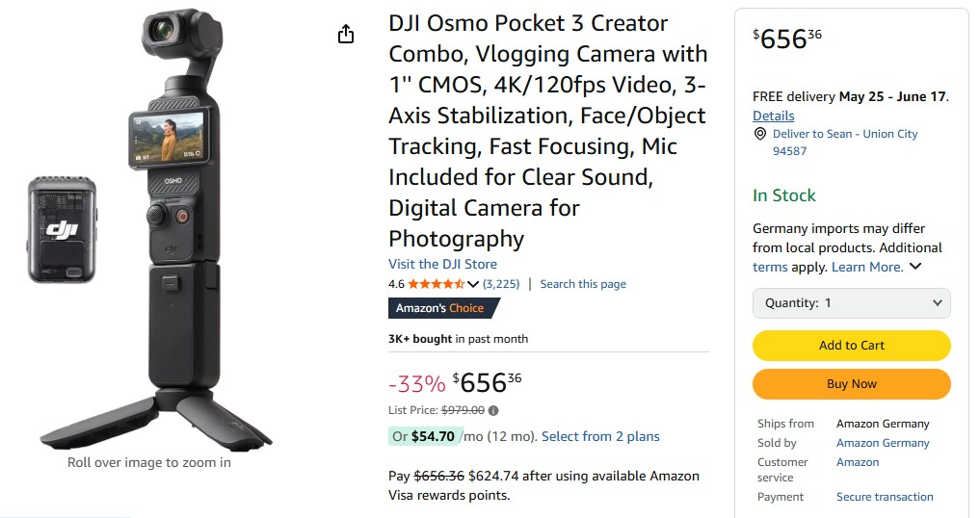Click Select from 2 plans link
The image size is (980, 518).
click(600, 436)
